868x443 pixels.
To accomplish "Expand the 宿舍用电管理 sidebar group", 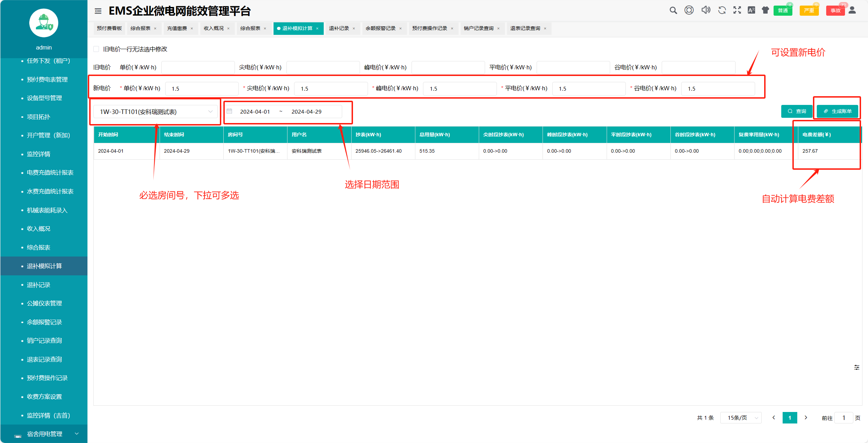I will point(44,434).
